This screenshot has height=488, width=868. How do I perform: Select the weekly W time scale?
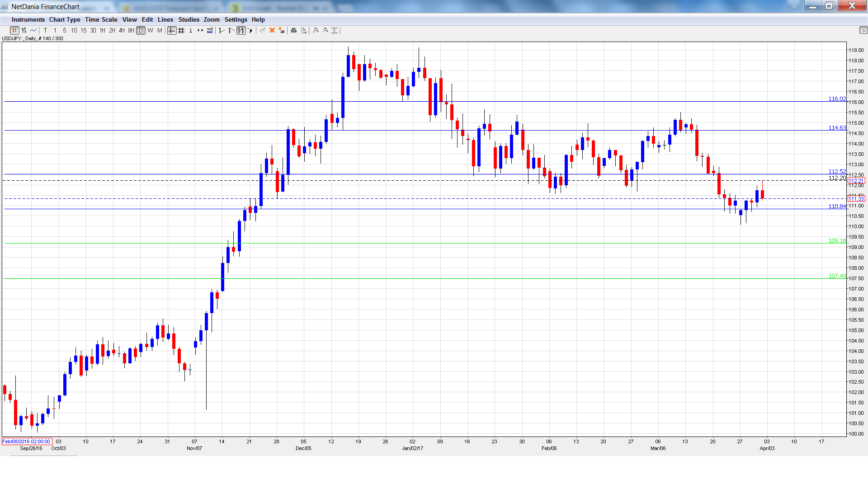click(150, 30)
